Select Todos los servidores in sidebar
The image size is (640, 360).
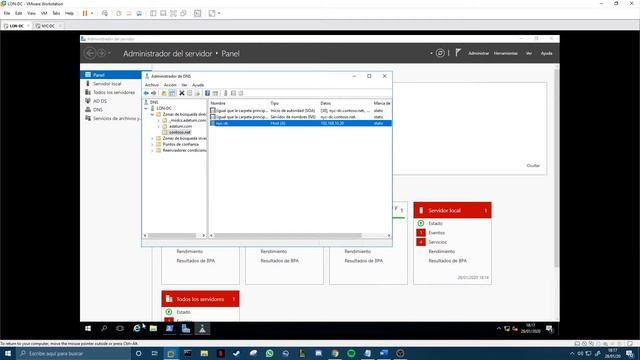coord(114,92)
